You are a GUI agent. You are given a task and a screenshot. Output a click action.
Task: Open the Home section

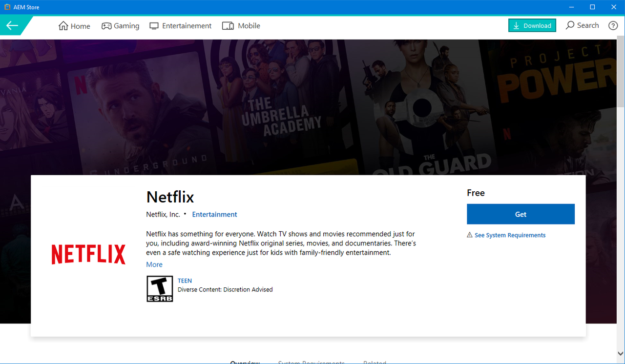coord(74,26)
